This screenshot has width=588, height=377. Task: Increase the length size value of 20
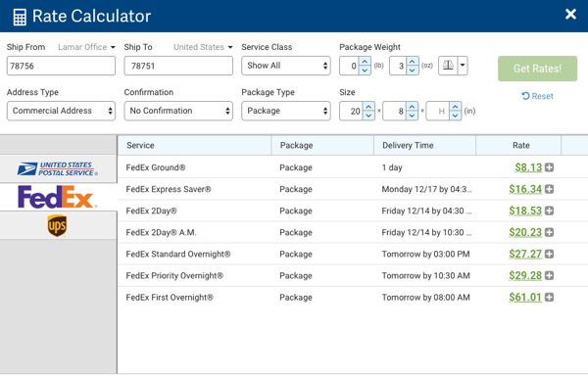pos(368,107)
